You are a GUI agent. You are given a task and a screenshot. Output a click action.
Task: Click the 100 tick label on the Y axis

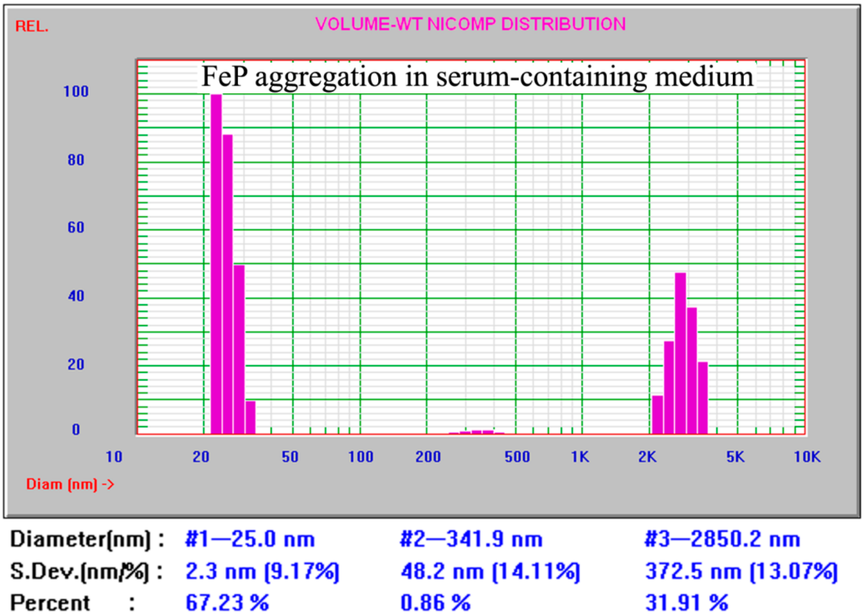76,91
